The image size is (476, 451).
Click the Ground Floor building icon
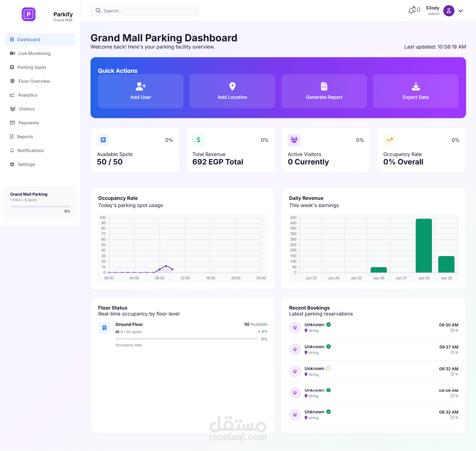pos(104,328)
